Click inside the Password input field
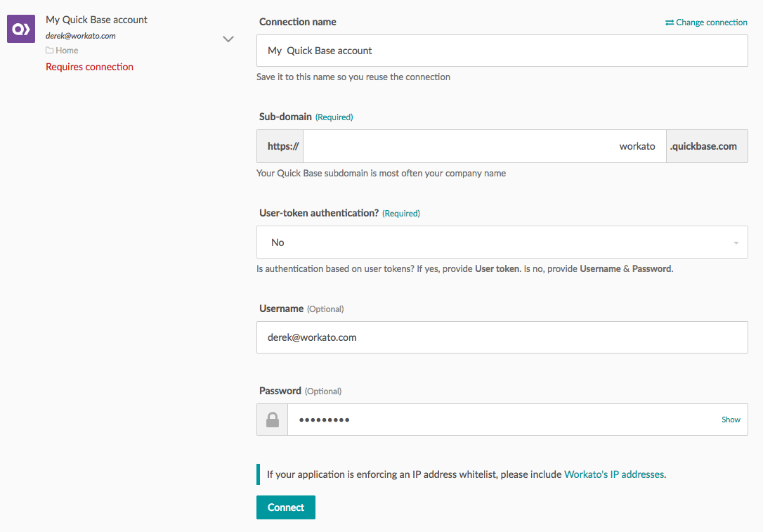 (x=502, y=420)
